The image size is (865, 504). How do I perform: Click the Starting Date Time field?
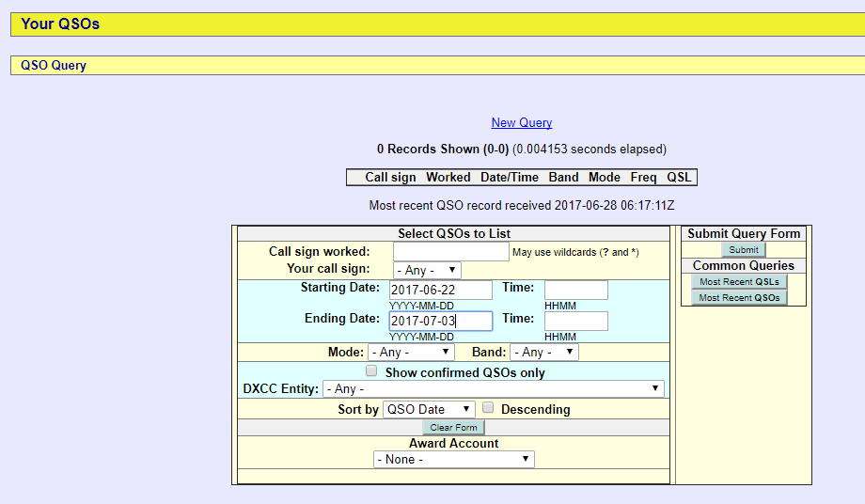[576, 290]
